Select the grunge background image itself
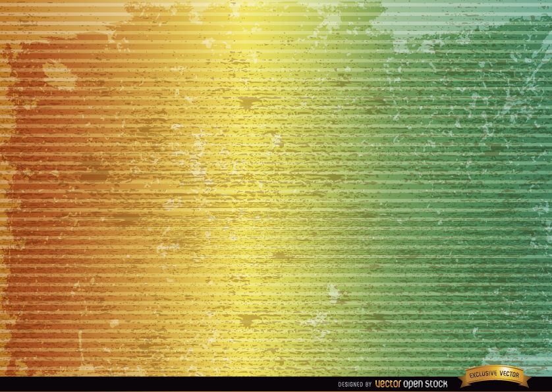The height and width of the screenshot is (392, 552). (x=276, y=184)
